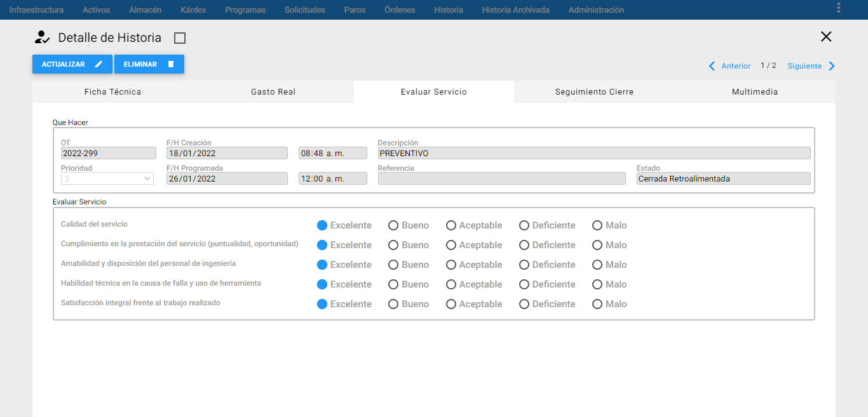
Task: Select Excelente for Satisfacción integral
Action: pyautogui.click(x=322, y=304)
